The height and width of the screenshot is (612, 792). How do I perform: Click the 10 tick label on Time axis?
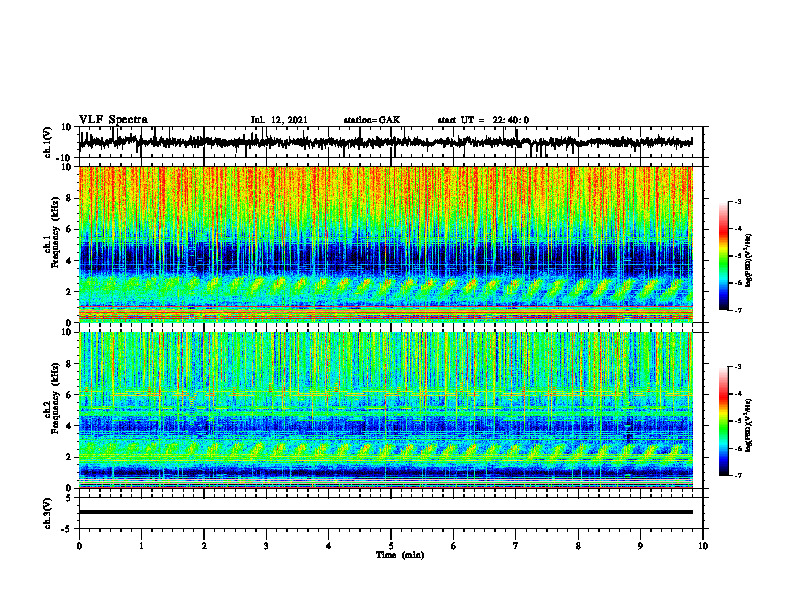(x=703, y=546)
